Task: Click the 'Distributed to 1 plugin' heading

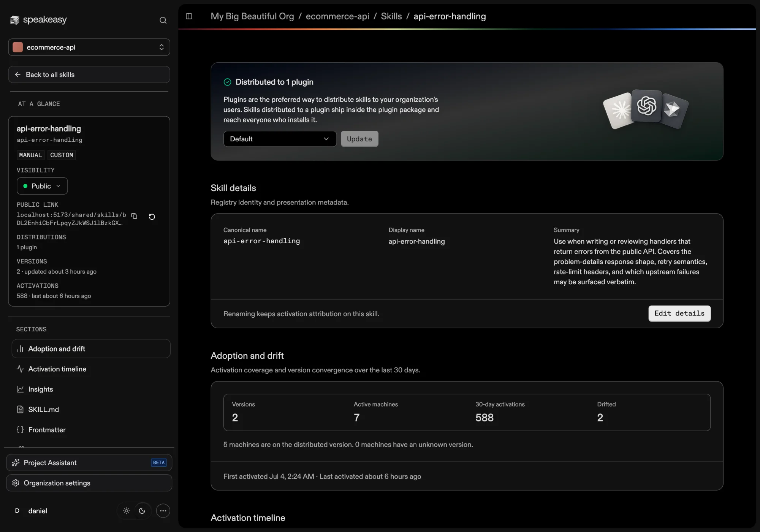Action: coord(274,82)
